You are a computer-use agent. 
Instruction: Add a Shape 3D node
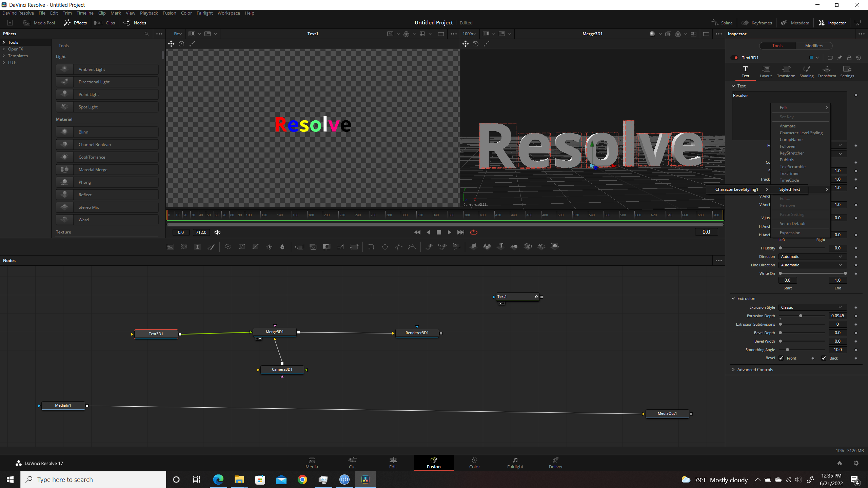point(487,247)
